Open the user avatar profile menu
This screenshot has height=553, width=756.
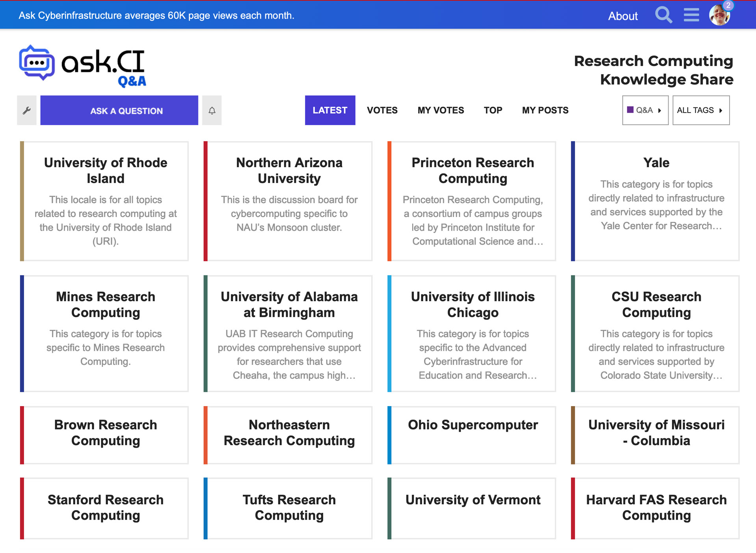click(719, 16)
